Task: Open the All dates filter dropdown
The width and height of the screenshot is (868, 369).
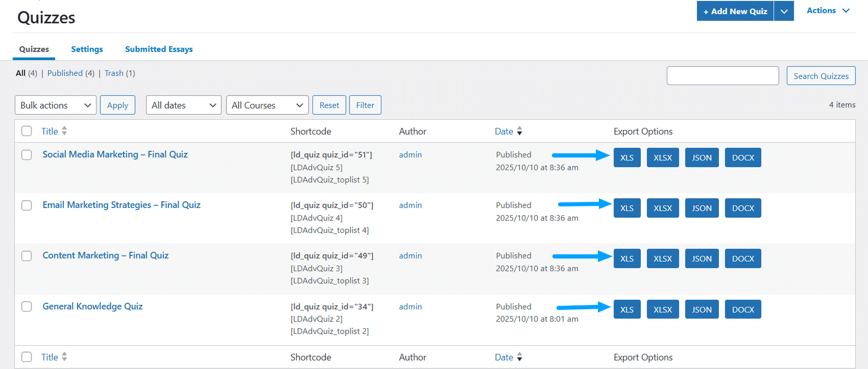Action: pyautogui.click(x=183, y=105)
